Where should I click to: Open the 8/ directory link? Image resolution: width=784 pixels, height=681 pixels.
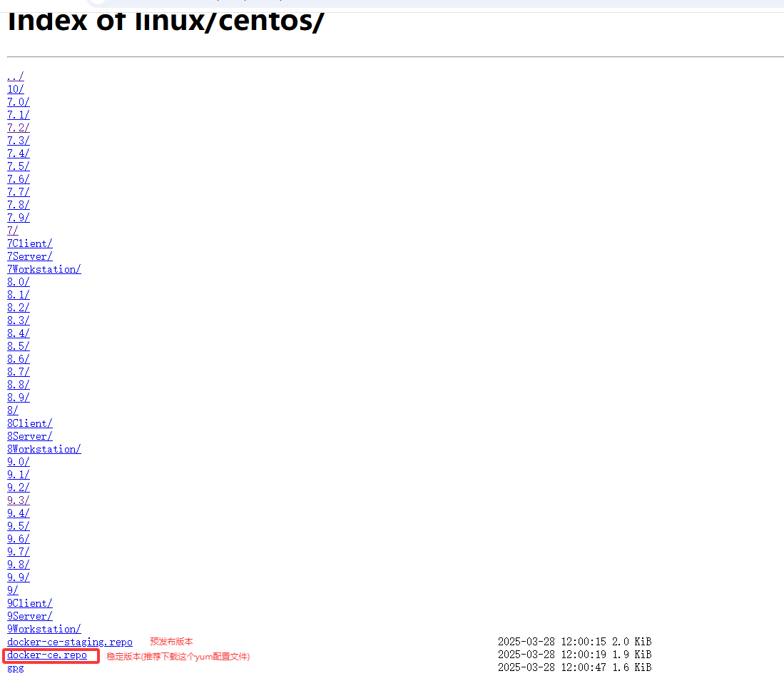pyautogui.click(x=13, y=410)
